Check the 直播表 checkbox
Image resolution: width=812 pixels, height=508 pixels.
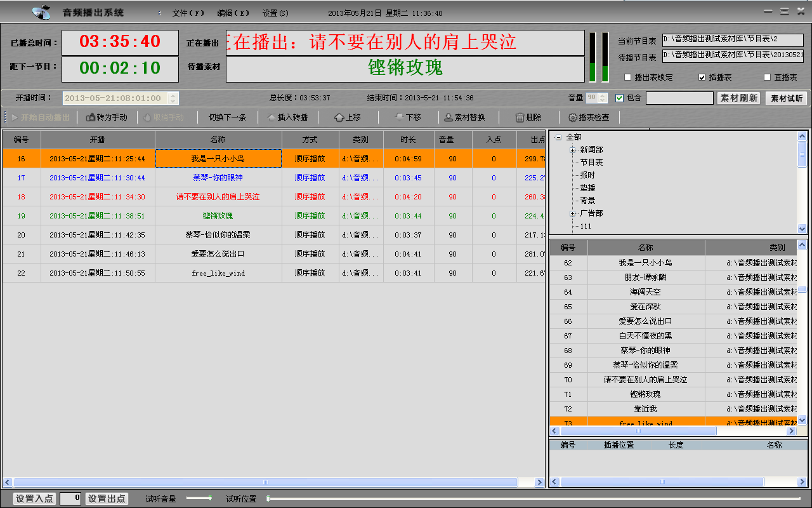coord(766,77)
